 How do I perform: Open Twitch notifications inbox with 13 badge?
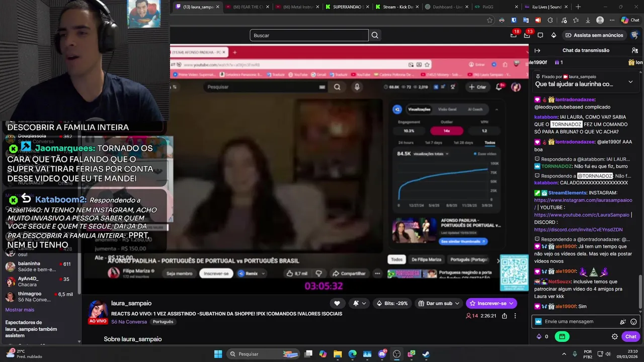[x=527, y=35]
